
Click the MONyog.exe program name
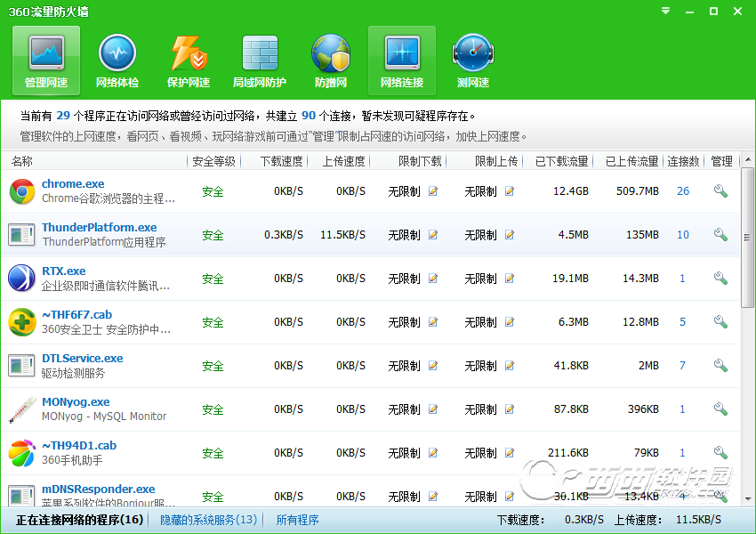click(x=76, y=402)
